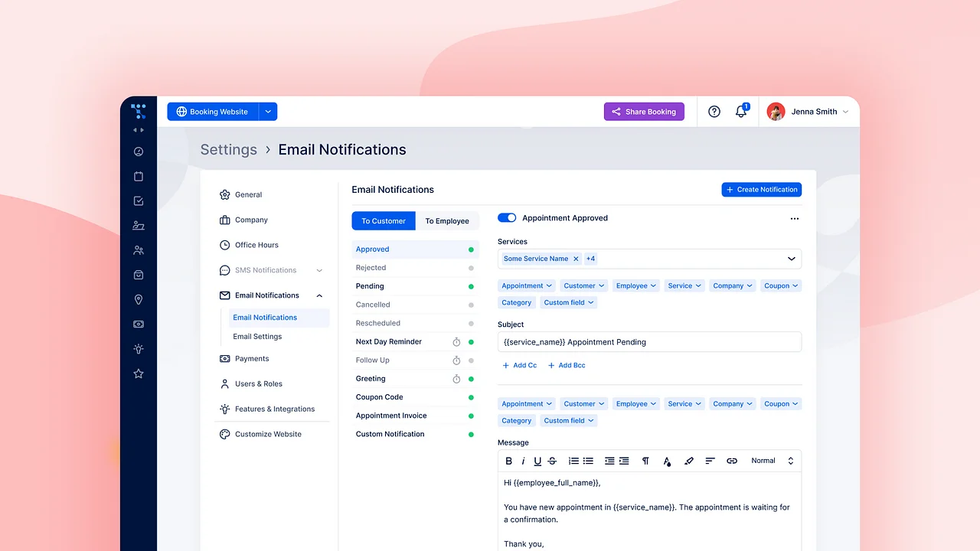Click the Add Bcc link
The width and height of the screenshot is (980, 551).
pyautogui.click(x=567, y=365)
